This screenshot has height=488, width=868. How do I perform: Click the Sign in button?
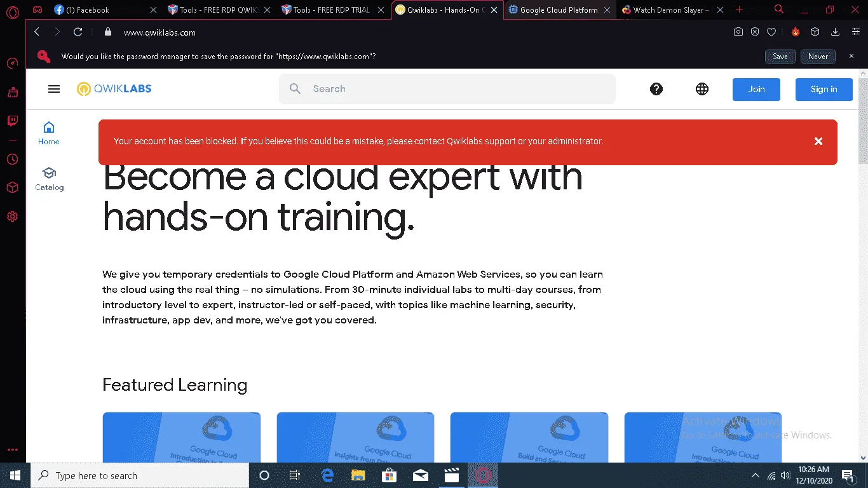[824, 89]
